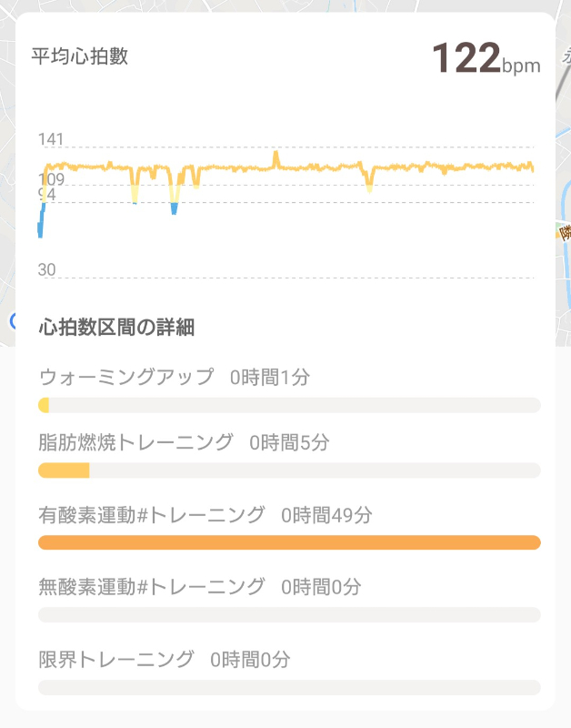Click the 141 axis label on chart
The width and height of the screenshot is (571, 728).
[51, 139]
